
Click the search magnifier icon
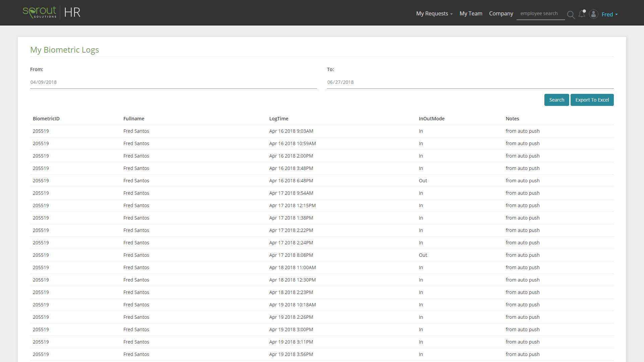pos(571,15)
